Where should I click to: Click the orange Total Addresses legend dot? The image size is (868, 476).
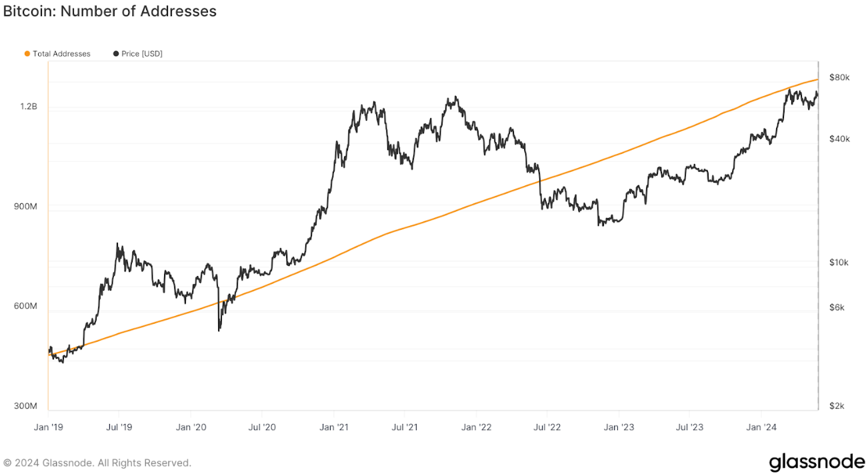tap(27, 54)
